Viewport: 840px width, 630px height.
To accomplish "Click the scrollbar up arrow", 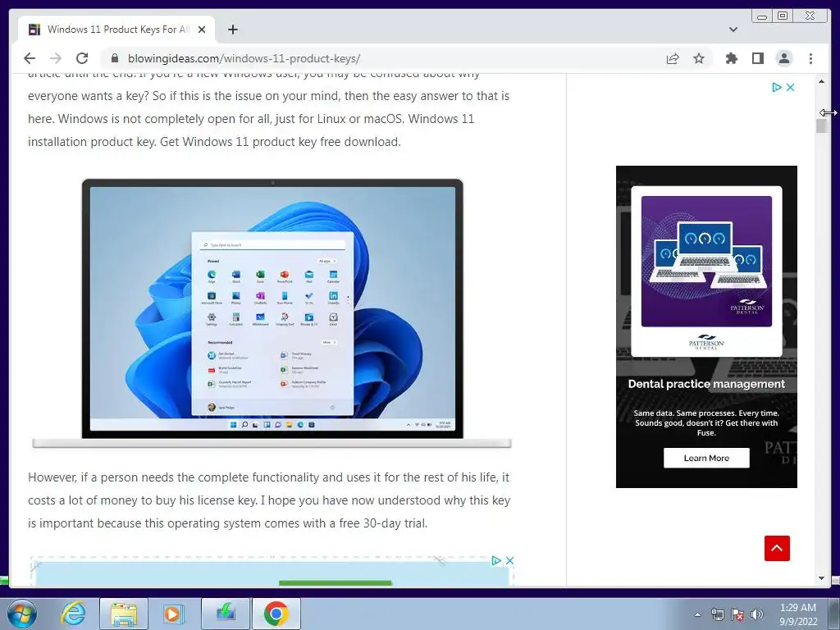I will click(x=821, y=81).
